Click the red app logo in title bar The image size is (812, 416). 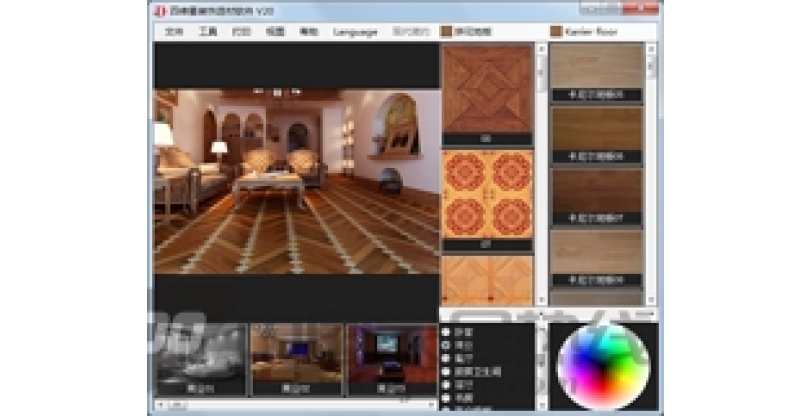[160, 10]
